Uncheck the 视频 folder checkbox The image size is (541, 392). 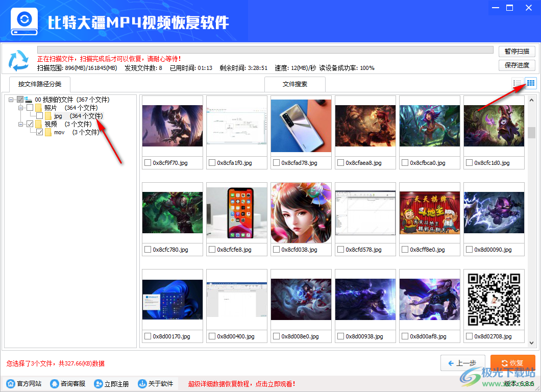[x=30, y=124]
